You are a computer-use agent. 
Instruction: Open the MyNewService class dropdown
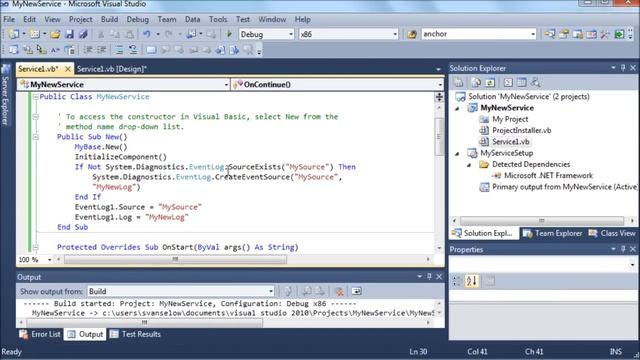click(x=226, y=84)
